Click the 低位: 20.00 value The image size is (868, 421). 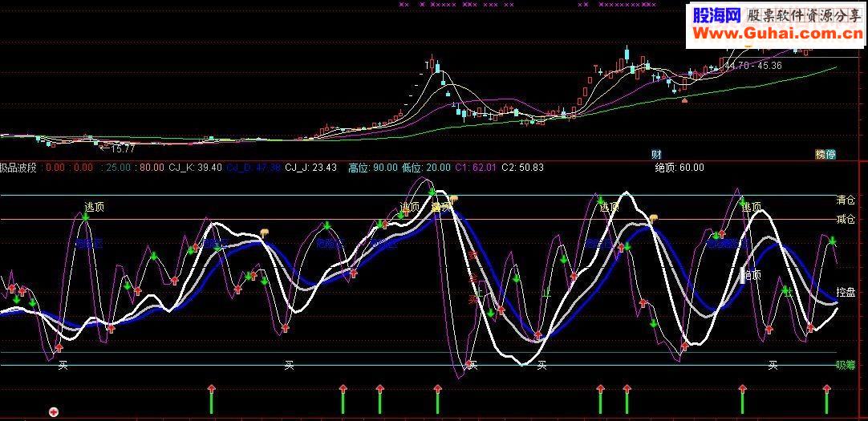426,168
